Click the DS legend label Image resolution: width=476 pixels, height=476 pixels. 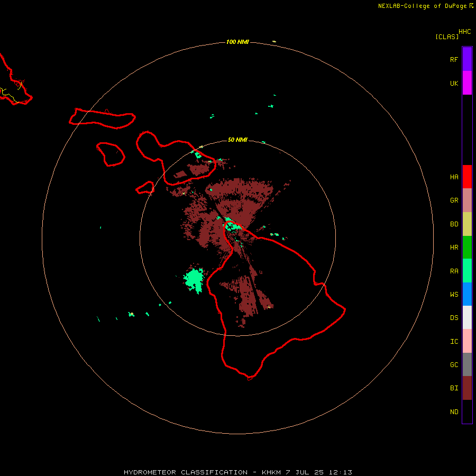[x=454, y=317]
